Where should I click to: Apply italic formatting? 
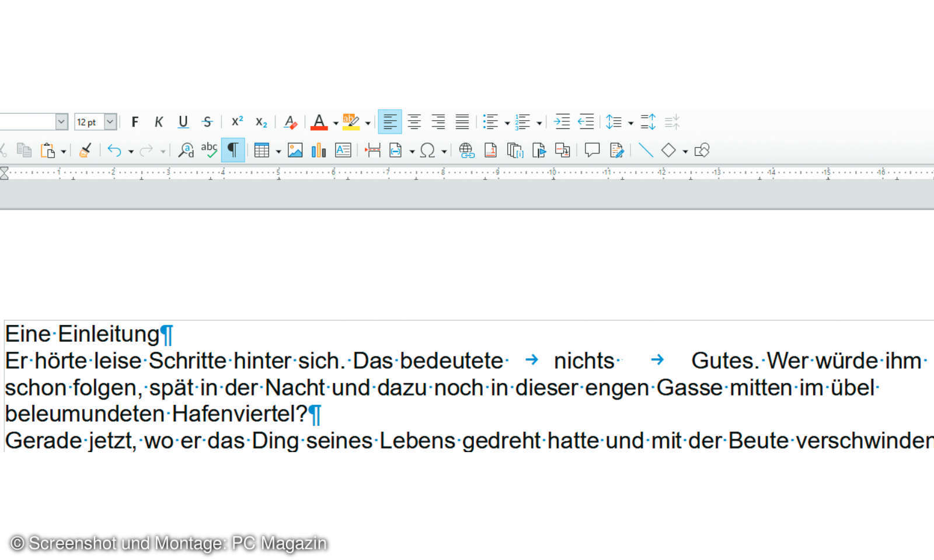pos(159,122)
